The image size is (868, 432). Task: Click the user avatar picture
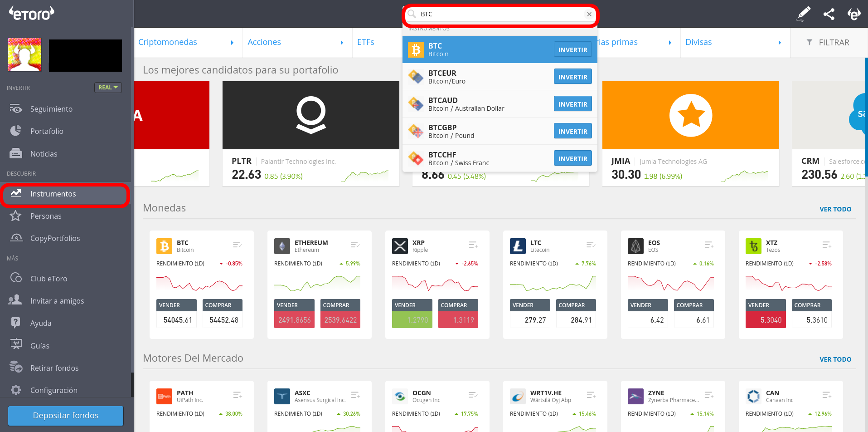25,55
